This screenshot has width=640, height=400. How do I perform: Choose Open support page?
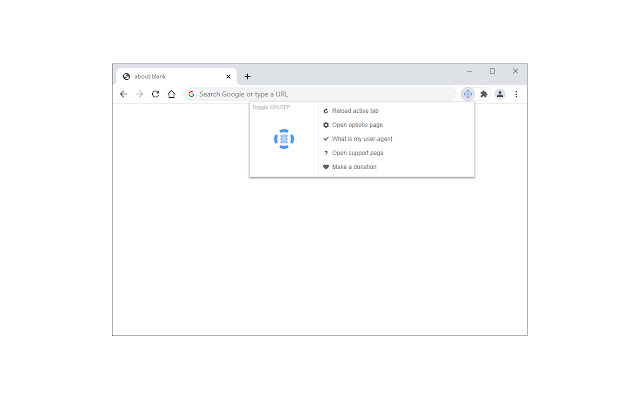(x=353, y=153)
